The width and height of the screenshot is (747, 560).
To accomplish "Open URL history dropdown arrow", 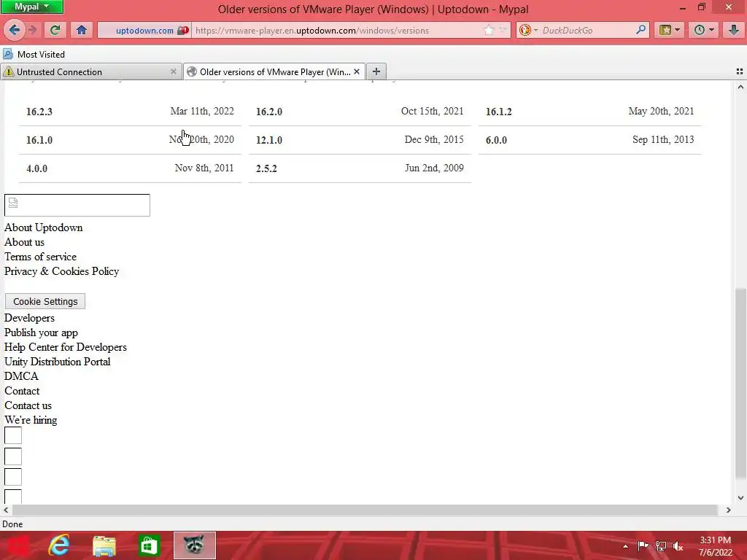I will (x=503, y=30).
